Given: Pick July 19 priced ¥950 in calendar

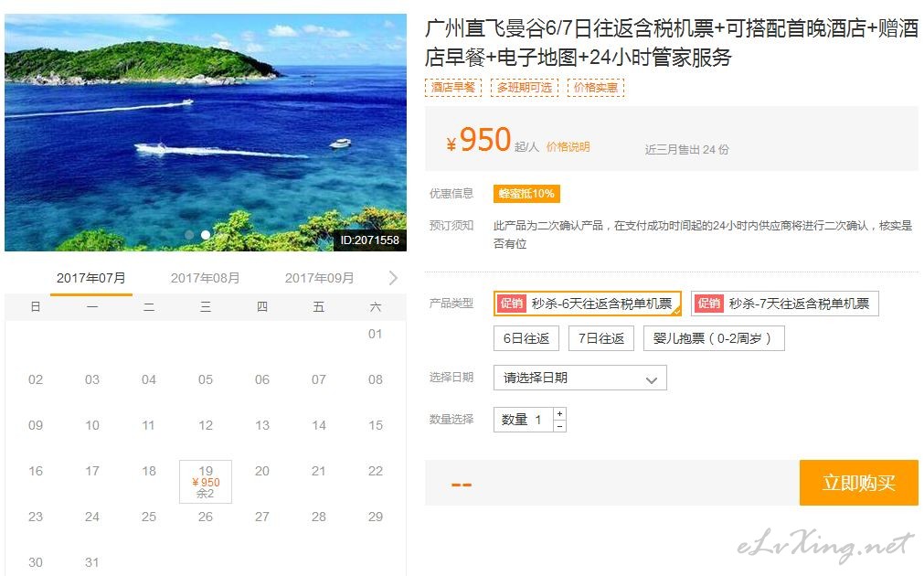Looking at the screenshot, I should click(x=206, y=482).
